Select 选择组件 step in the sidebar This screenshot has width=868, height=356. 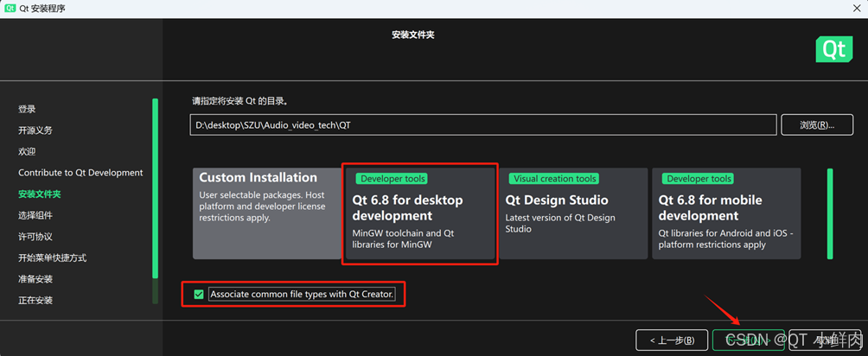[35, 215]
